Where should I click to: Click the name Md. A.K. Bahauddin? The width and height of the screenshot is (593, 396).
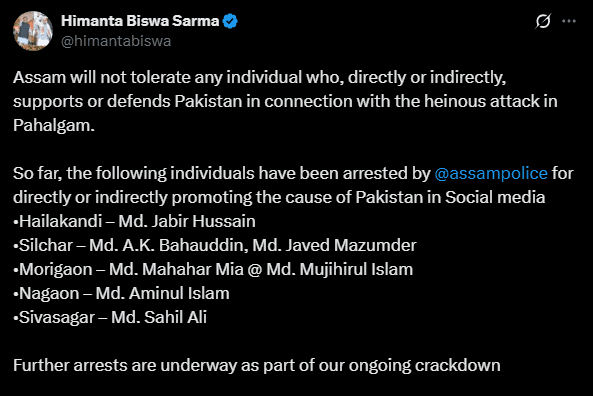(x=169, y=245)
